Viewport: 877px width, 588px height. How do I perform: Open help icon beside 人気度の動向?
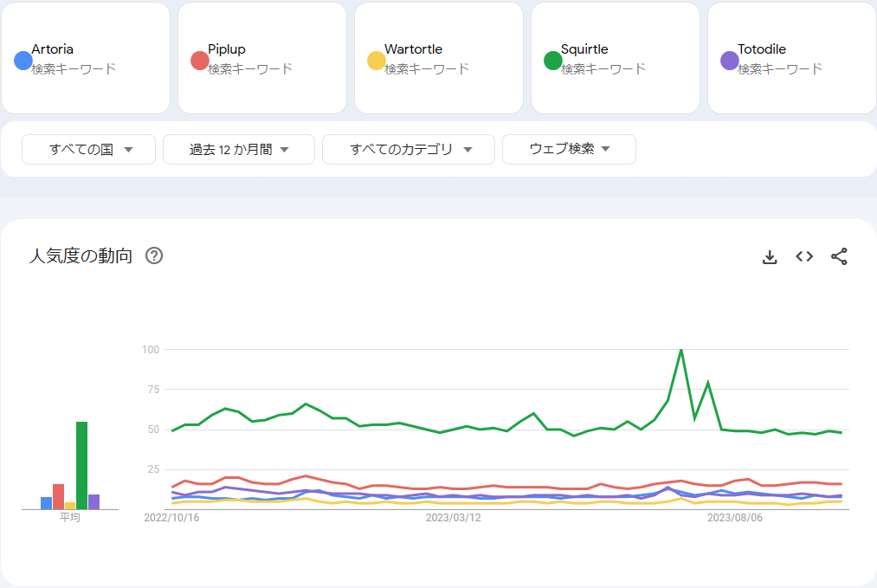coord(154,255)
